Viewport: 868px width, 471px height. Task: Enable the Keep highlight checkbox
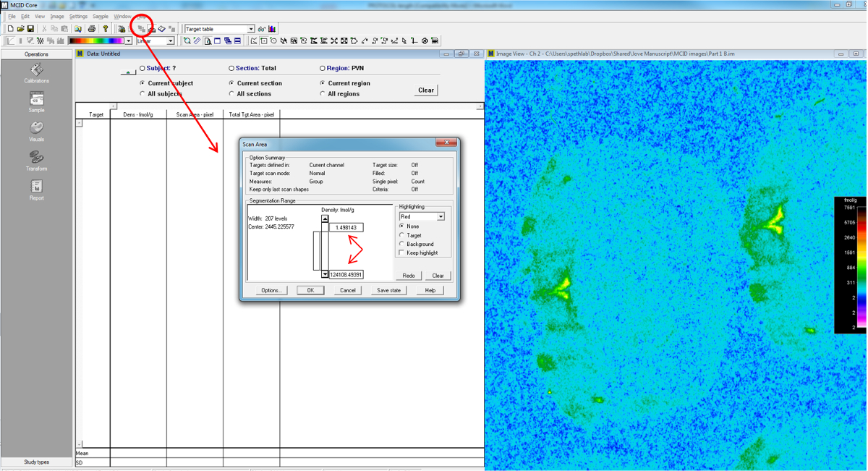pos(402,253)
